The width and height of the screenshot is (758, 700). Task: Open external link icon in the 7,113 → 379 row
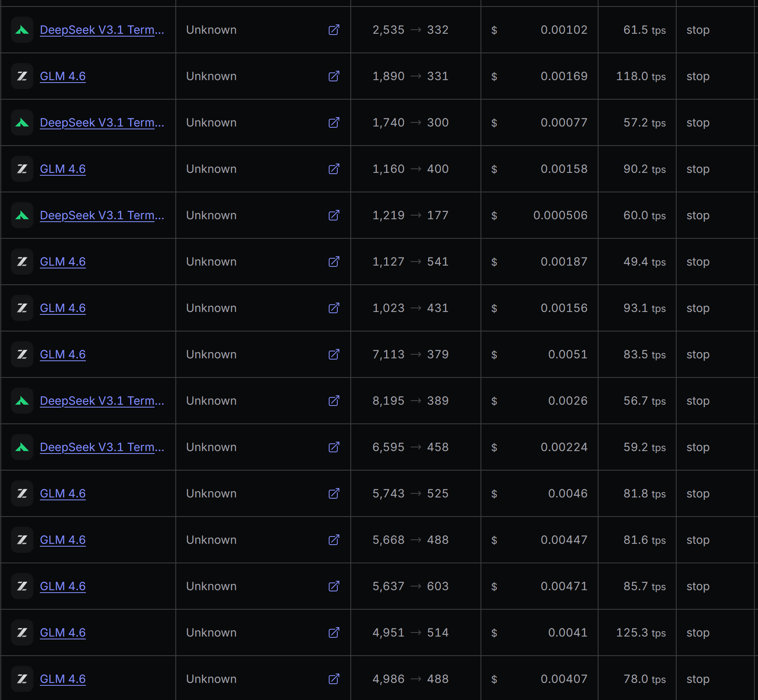(x=334, y=355)
